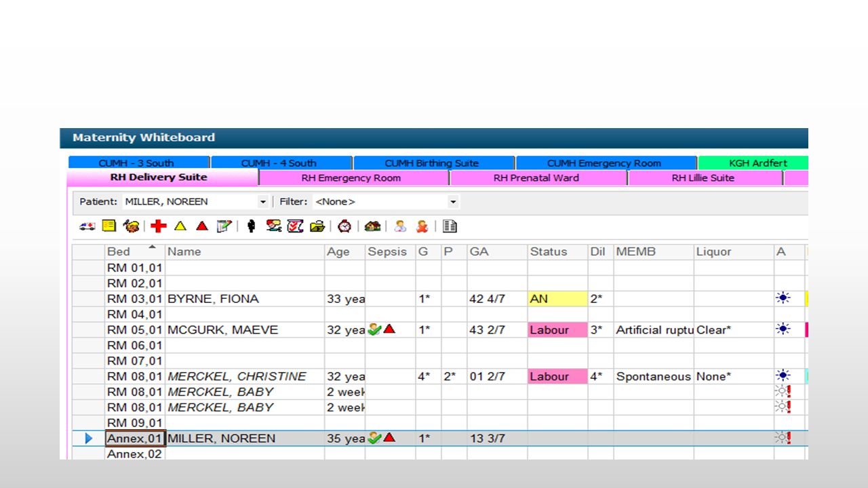Click the Liquor column header
Image resolution: width=868 pixels, height=488 pixels.
(x=734, y=251)
